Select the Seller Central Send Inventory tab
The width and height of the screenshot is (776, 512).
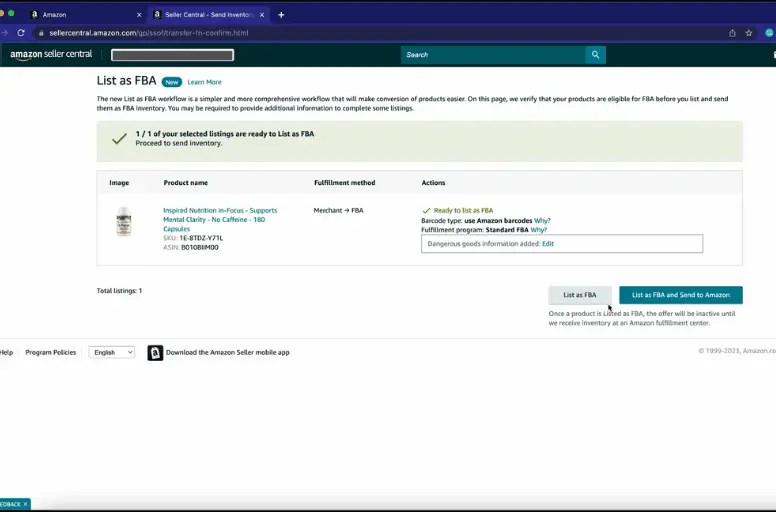tap(209, 15)
